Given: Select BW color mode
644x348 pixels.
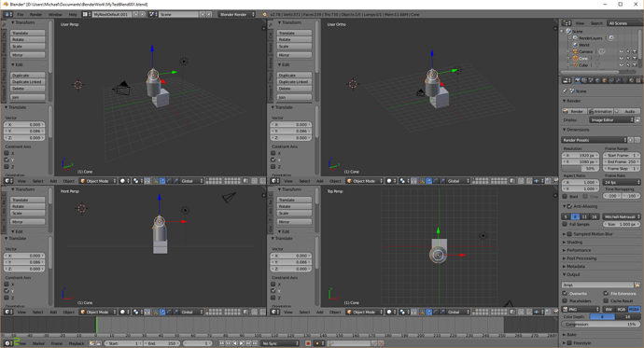Looking at the screenshot, I should coord(609,309).
